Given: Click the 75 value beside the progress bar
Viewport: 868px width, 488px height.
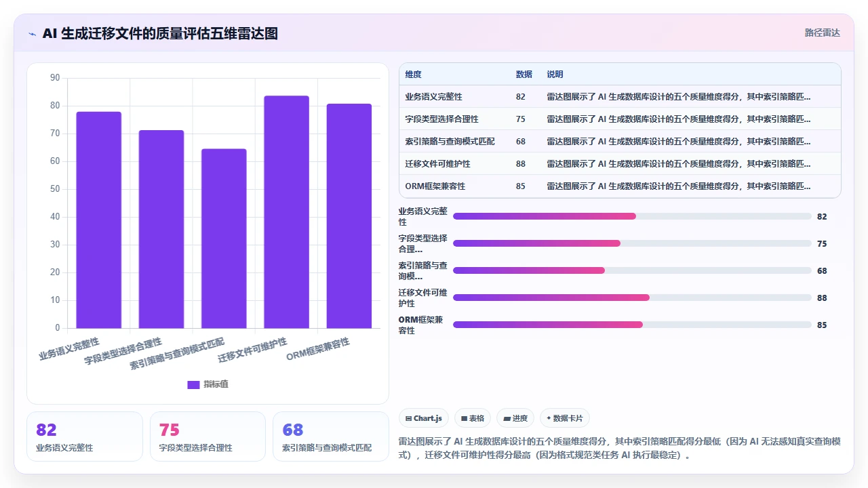Looking at the screenshot, I should [x=822, y=243].
